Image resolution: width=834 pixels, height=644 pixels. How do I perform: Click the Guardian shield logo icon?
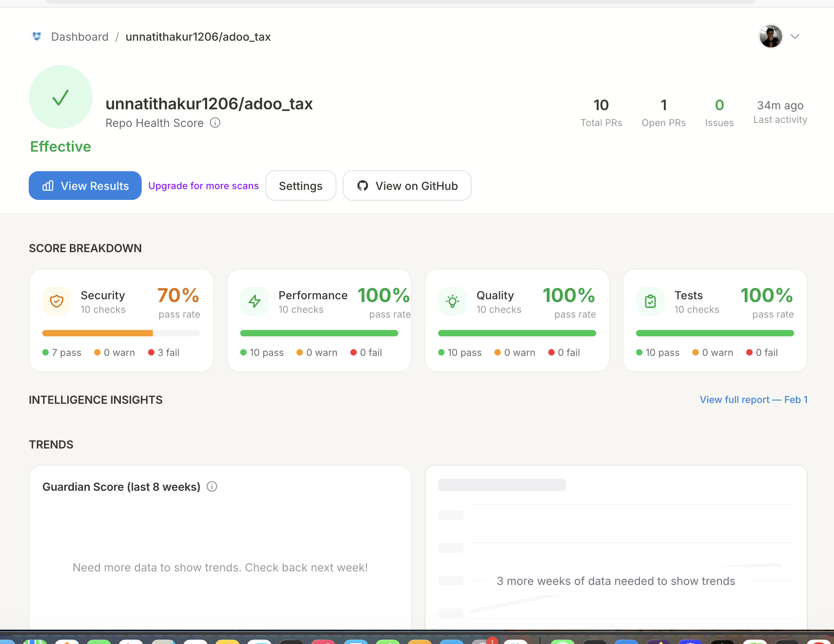click(x=37, y=36)
